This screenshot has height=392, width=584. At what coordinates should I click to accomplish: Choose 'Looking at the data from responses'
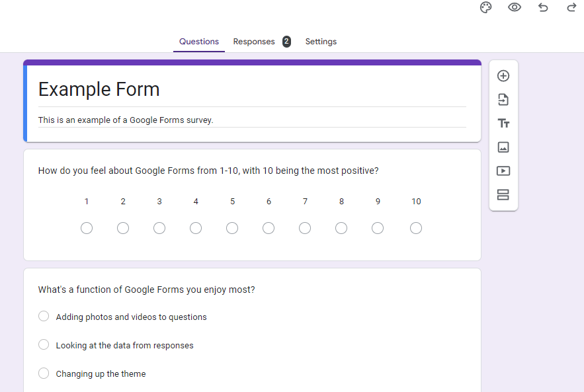click(44, 345)
